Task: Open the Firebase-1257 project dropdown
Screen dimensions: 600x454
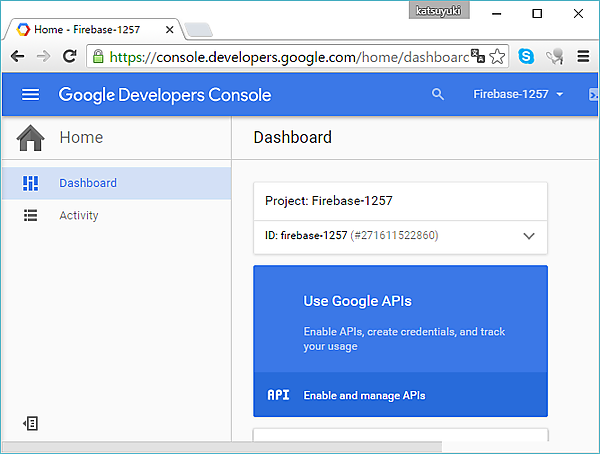Action: 518,95
